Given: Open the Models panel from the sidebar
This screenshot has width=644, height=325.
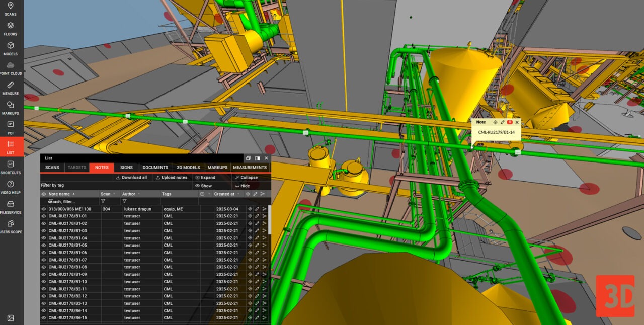Looking at the screenshot, I should [x=10, y=50].
